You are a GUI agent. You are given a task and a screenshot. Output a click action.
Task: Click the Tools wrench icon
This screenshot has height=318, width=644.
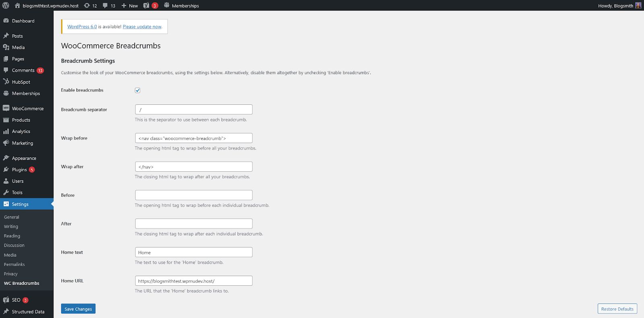click(6, 192)
